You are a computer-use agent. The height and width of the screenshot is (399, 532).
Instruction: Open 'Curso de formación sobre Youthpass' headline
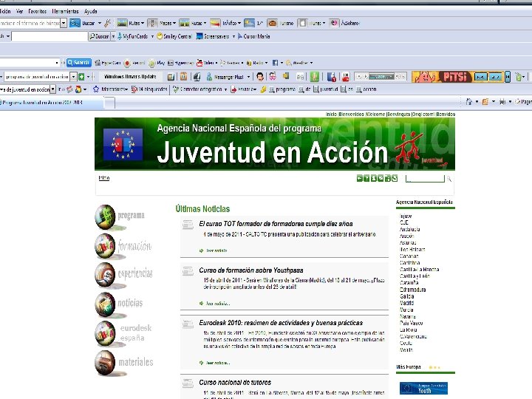click(x=251, y=270)
